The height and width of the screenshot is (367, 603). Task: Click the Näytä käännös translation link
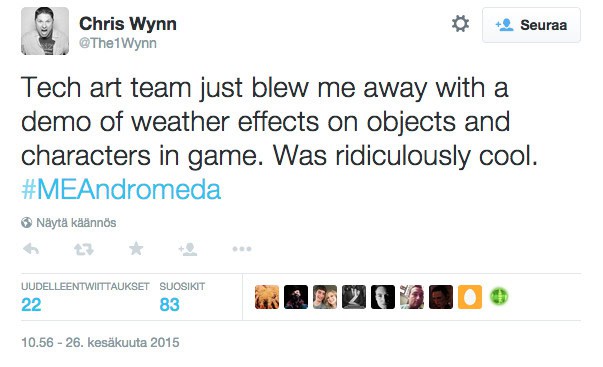(x=76, y=223)
